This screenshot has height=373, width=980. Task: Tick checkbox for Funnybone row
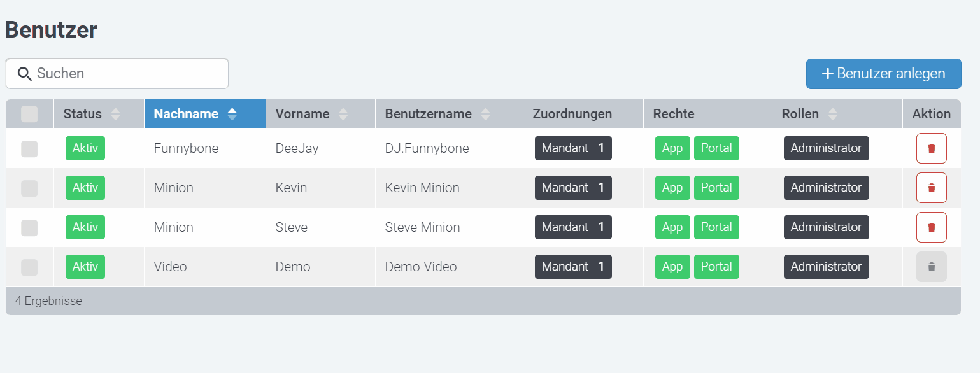(x=29, y=149)
